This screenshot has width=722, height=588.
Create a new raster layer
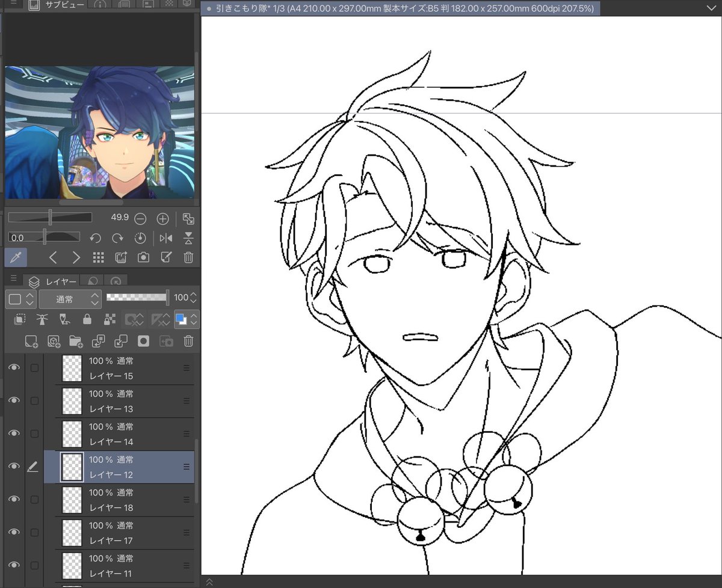31,341
